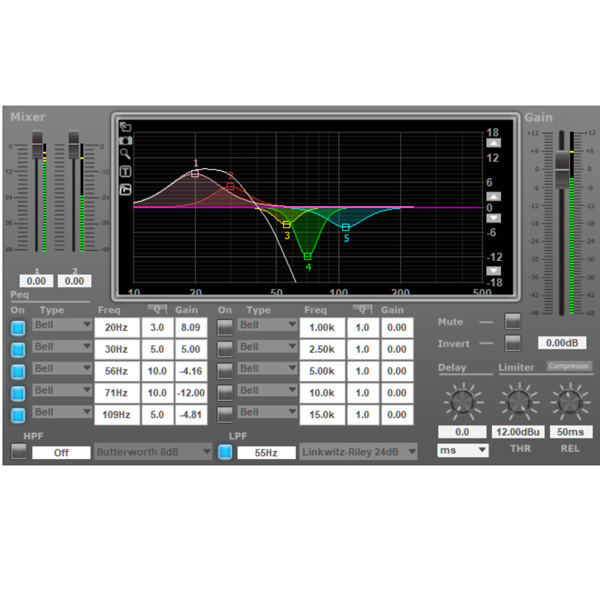Open the HPF Butterworth 6dB filter dropdown
This screenshot has height=600, width=600.
(x=153, y=452)
